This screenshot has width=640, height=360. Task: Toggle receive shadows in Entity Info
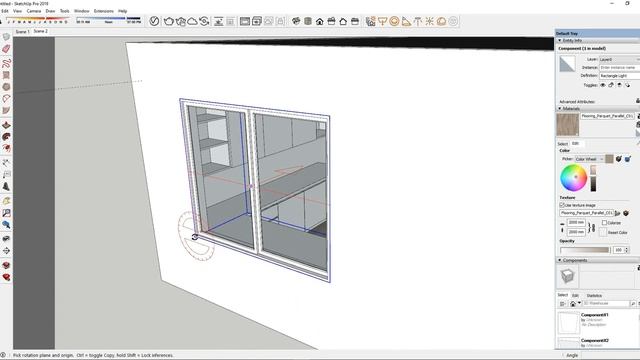point(620,85)
